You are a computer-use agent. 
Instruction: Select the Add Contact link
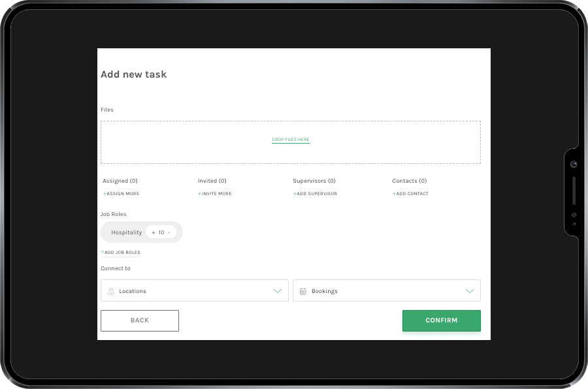(412, 194)
